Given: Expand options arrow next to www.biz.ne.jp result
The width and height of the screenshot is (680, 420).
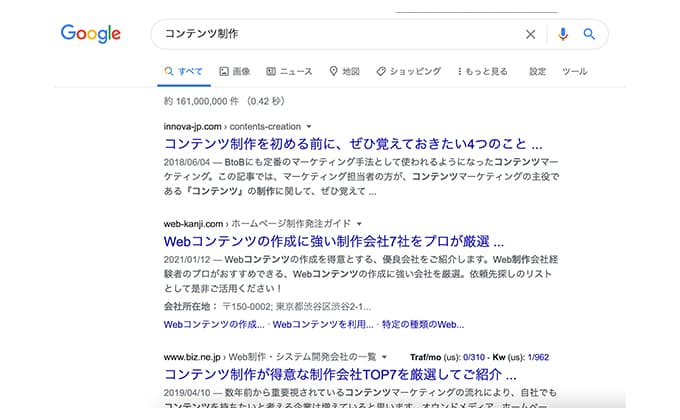Looking at the screenshot, I should [x=384, y=357].
